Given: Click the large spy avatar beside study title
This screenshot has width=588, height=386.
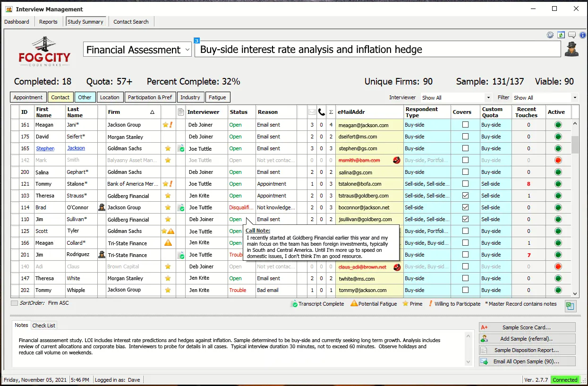Looking at the screenshot, I should pyautogui.click(x=571, y=49).
